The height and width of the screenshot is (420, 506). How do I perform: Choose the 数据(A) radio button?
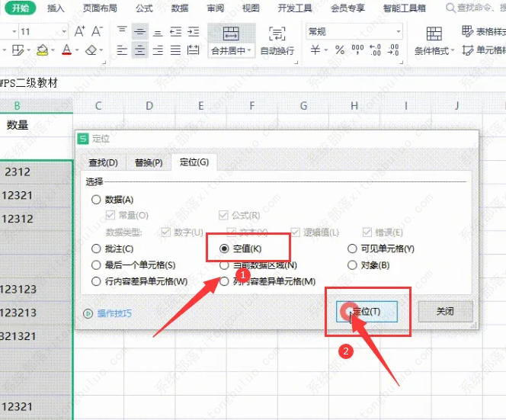96,200
